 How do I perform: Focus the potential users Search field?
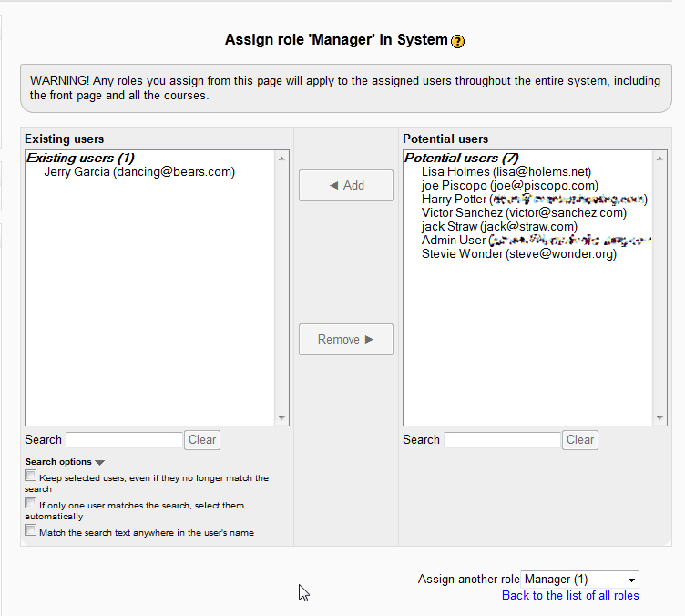[x=502, y=440]
